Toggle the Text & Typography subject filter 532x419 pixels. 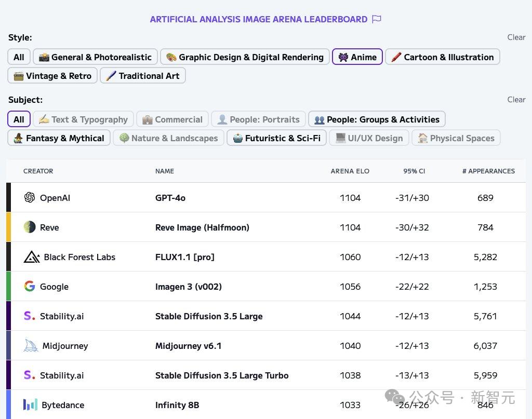[84, 119]
